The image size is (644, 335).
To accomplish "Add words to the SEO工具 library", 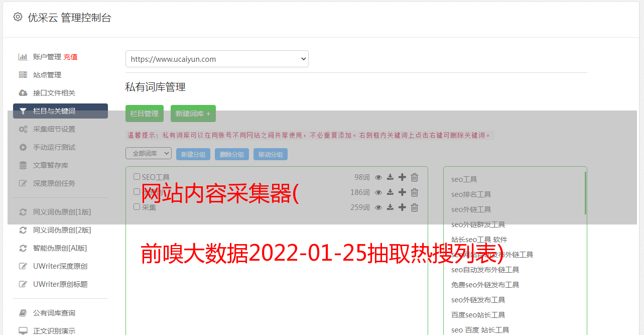I will pyautogui.click(x=402, y=177).
